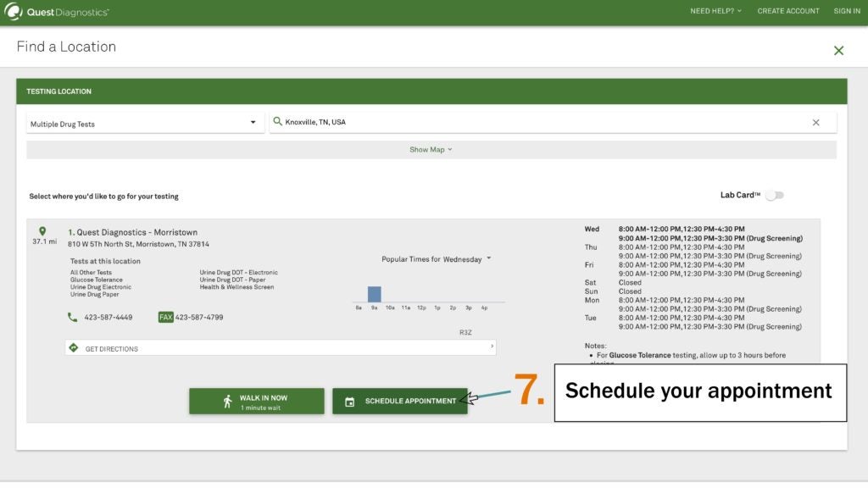Click the walking person icon
Viewport: 868px width, 488px height.
point(227,401)
